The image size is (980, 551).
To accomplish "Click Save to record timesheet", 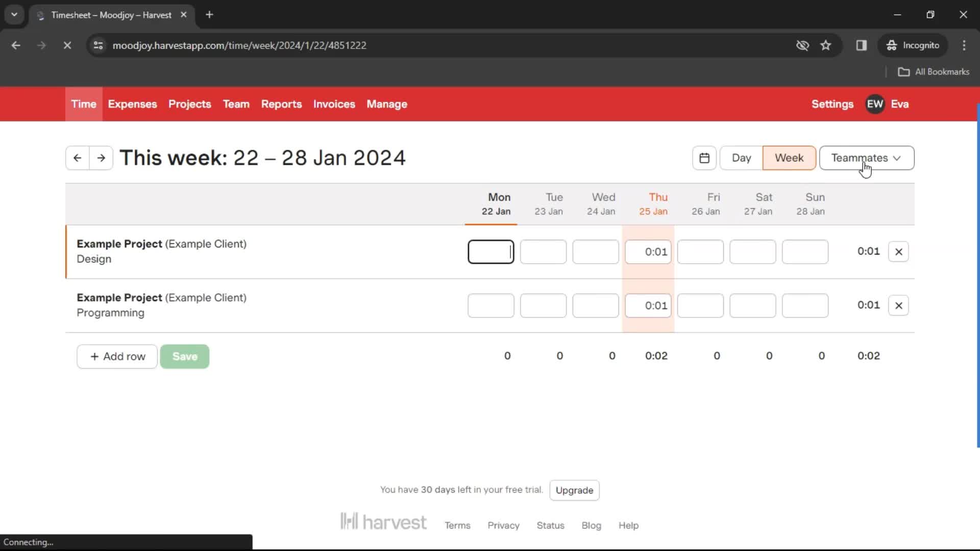I will (x=185, y=356).
